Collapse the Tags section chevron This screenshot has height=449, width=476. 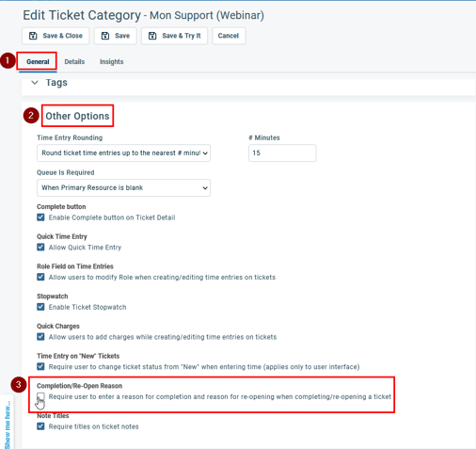click(x=35, y=83)
